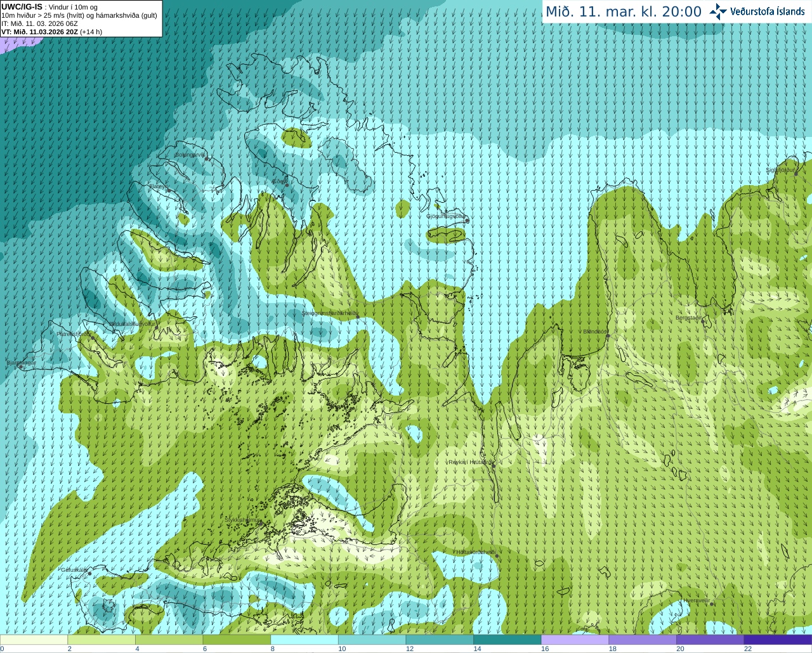Select the 10–12 m/s turquoise legend swatch
The image size is (812, 653).
point(372,640)
